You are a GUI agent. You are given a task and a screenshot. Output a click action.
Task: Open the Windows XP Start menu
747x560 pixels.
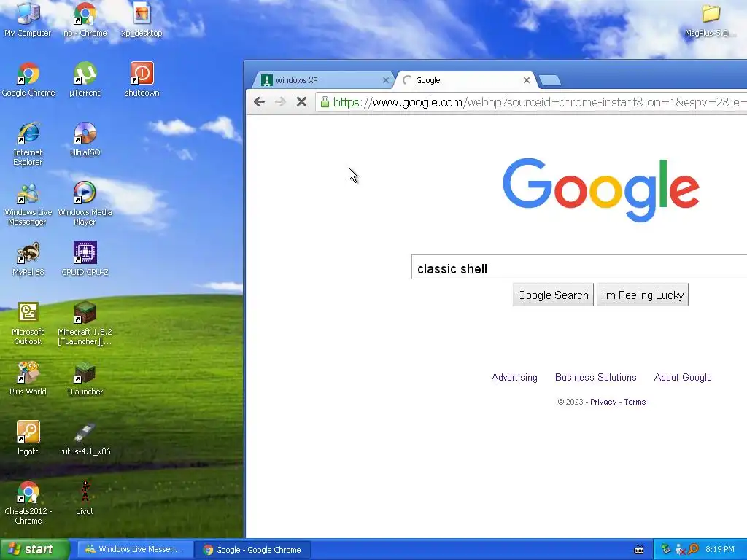point(34,550)
